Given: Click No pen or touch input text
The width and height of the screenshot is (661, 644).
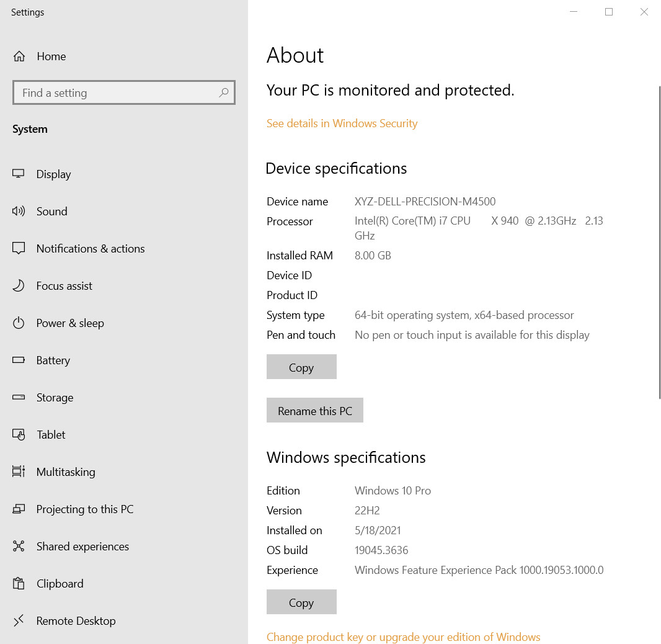Looking at the screenshot, I should pos(472,335).
